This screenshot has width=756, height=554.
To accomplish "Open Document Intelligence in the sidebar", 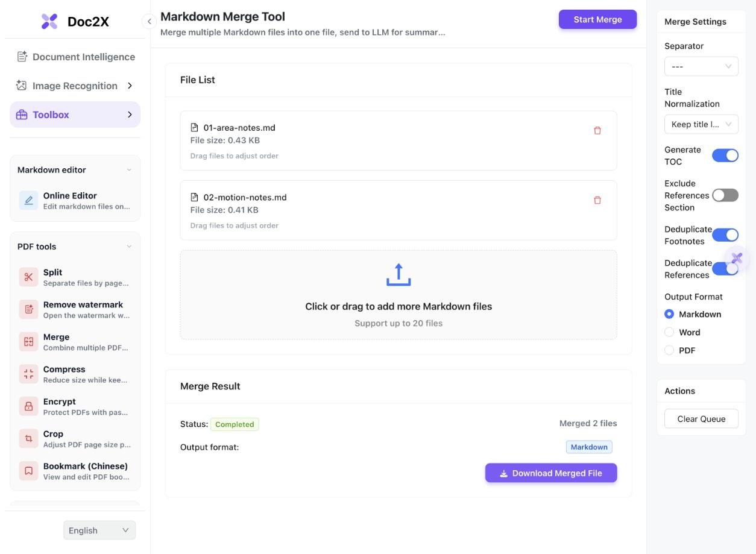I will pyautogui.click(x=75, y=57).
